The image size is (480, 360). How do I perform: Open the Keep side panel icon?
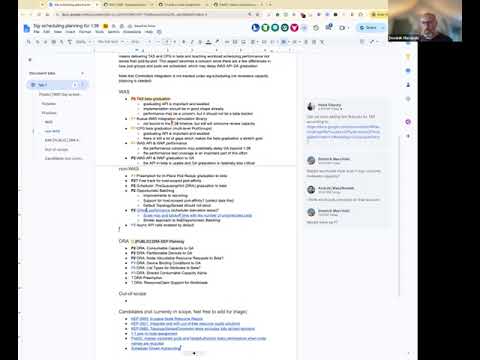coord(408,57)
